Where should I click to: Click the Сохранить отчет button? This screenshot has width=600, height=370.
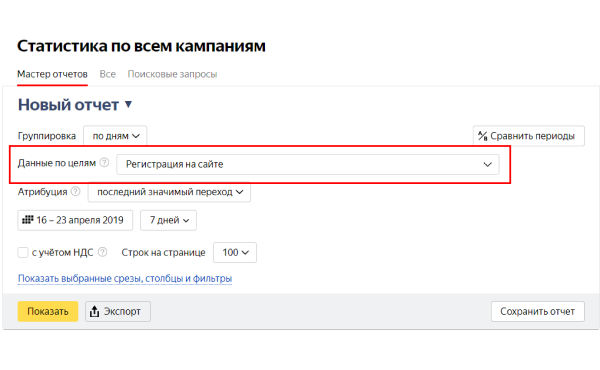pyautogui.click(x=538, y=311)
